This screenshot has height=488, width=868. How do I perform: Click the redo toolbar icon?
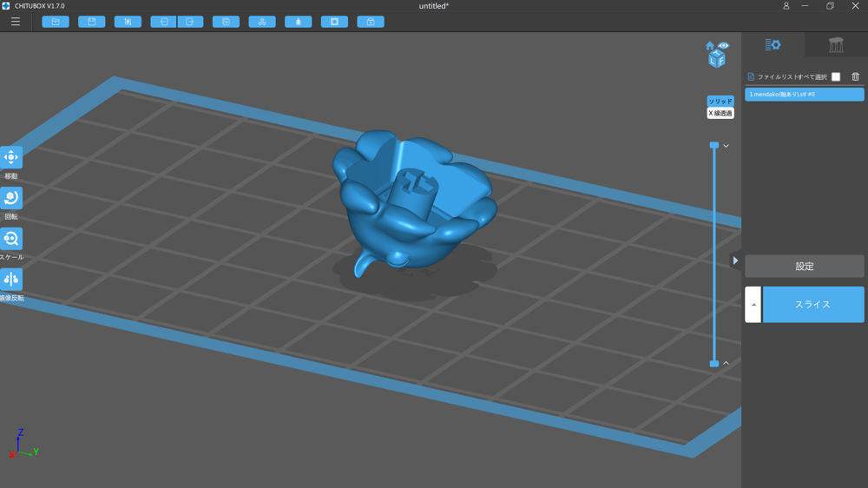[x=190, y=22]
